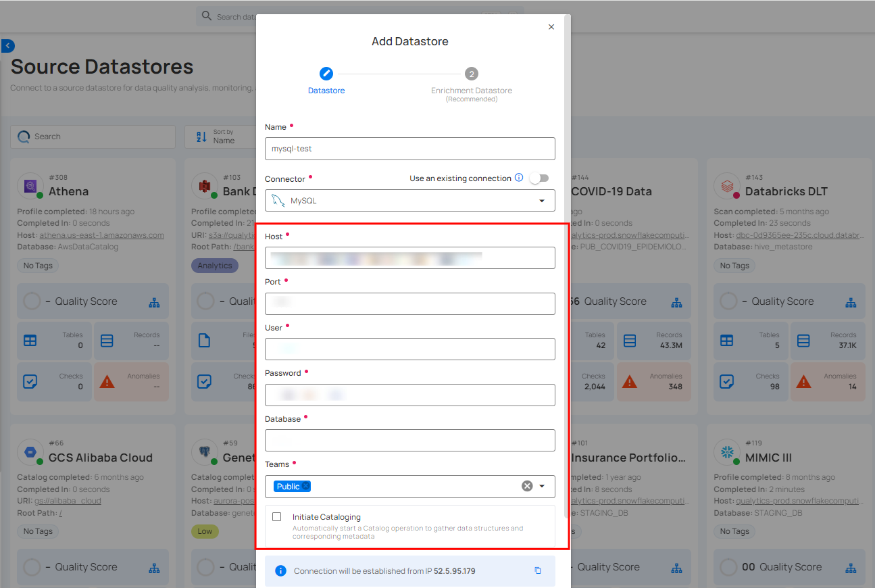
Task: Click the Datastore step pencil icon
Action: tap(326, 74)
